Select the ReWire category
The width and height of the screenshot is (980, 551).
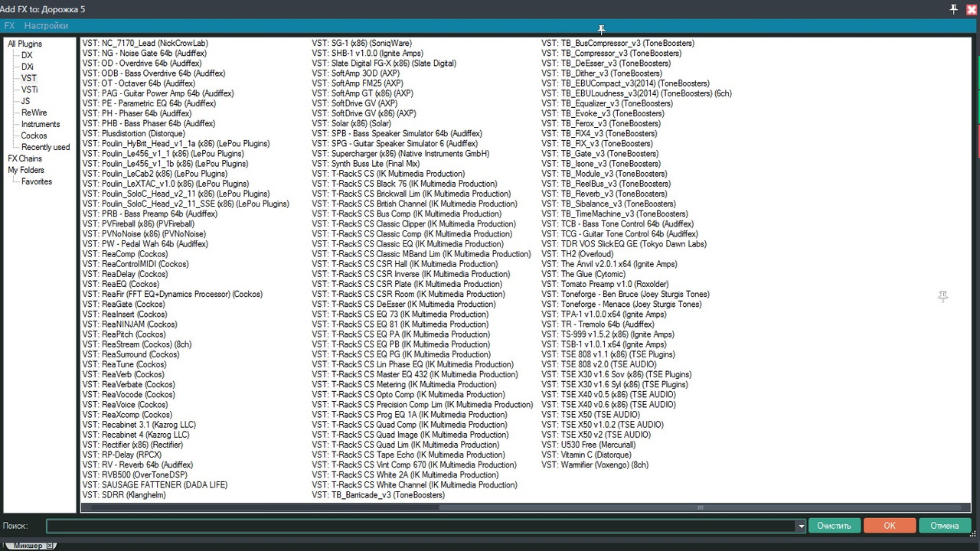[34, 112]
